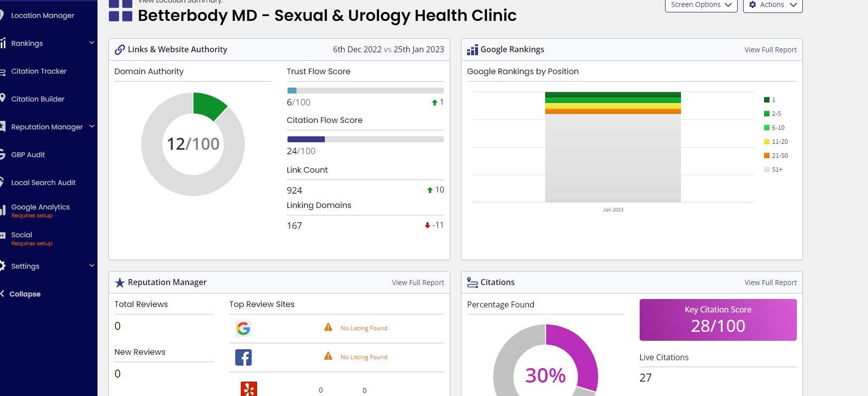Toggle the 11-20 position legend entry
The width and height of the screenshot is (868, 396).
(x=776, y=142)
